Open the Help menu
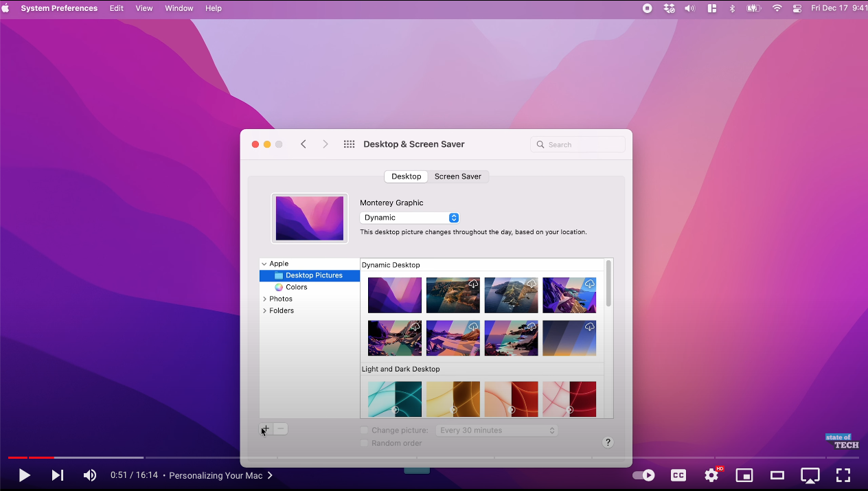The height and width of the screenshot is (491, 868). 214,8
